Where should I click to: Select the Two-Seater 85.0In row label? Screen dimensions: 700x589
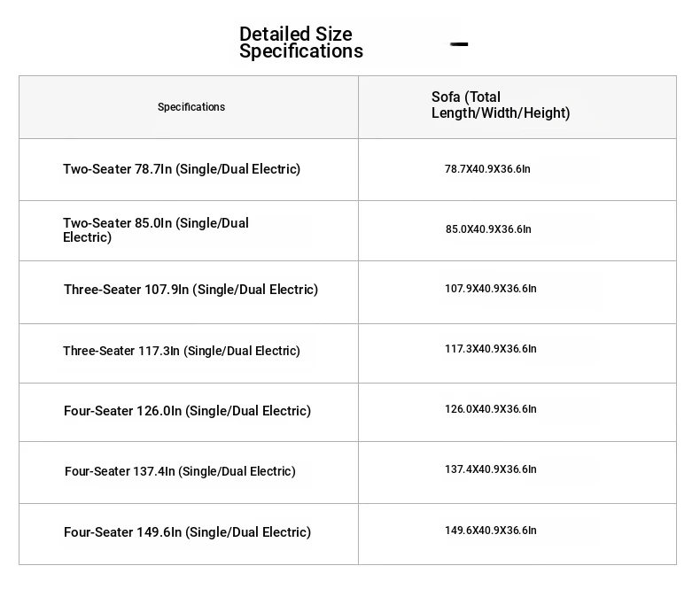click(156, 229)
